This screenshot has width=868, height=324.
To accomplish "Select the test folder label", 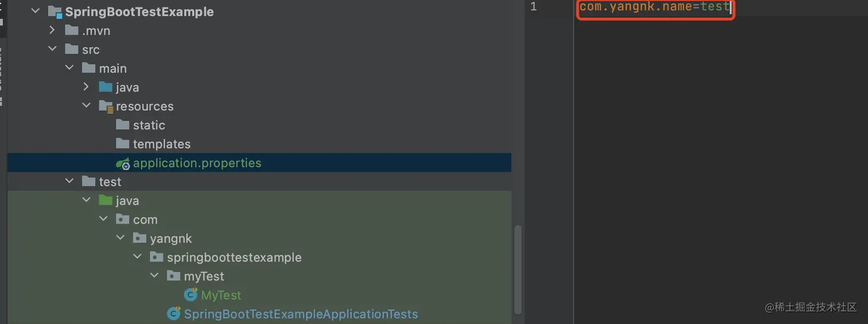I will pos(110,182).
